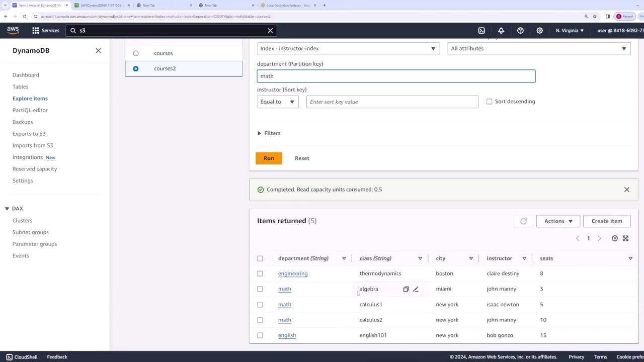Screen dimensions: 644x362
Task: Open DAX Clusters in the sidebar
Action: tap(22, 221)
